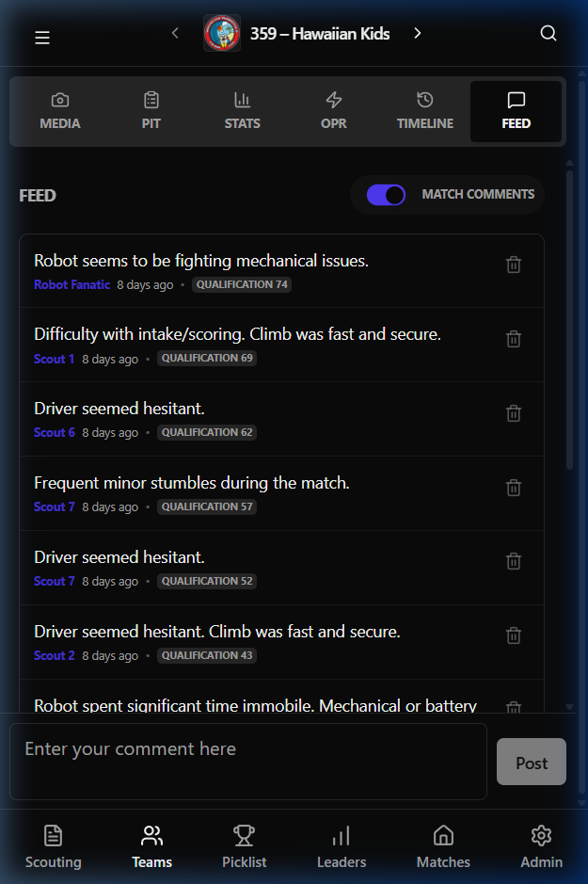Switch to the FEED tab
This screenshot has width=588, height=884.
pos(516,110)
